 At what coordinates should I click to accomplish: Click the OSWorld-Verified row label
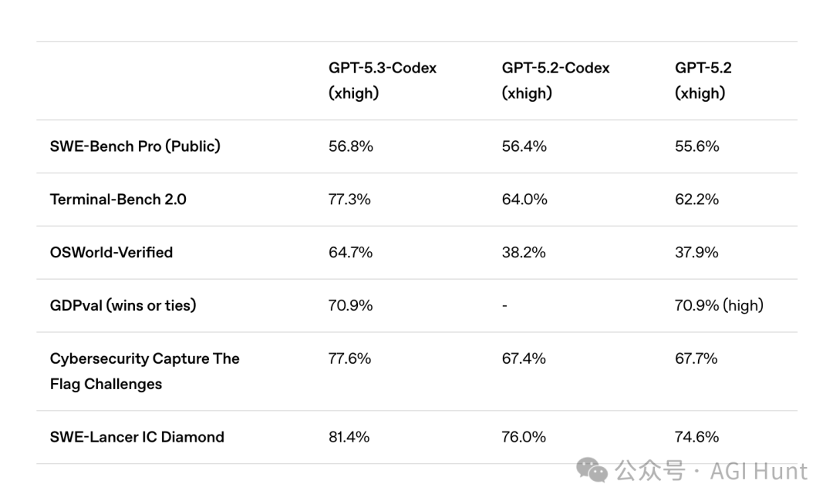pyautogui.click(x=111, y=252)
